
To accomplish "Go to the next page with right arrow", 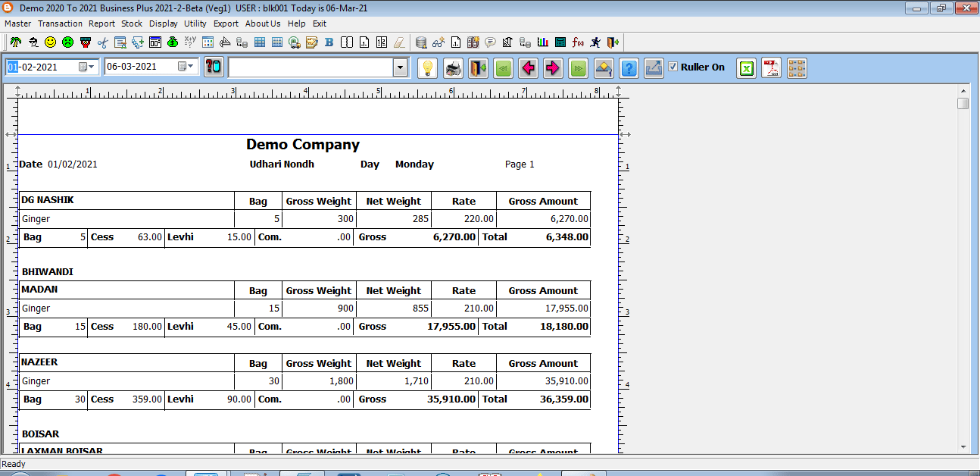I will tap(553, 68).
